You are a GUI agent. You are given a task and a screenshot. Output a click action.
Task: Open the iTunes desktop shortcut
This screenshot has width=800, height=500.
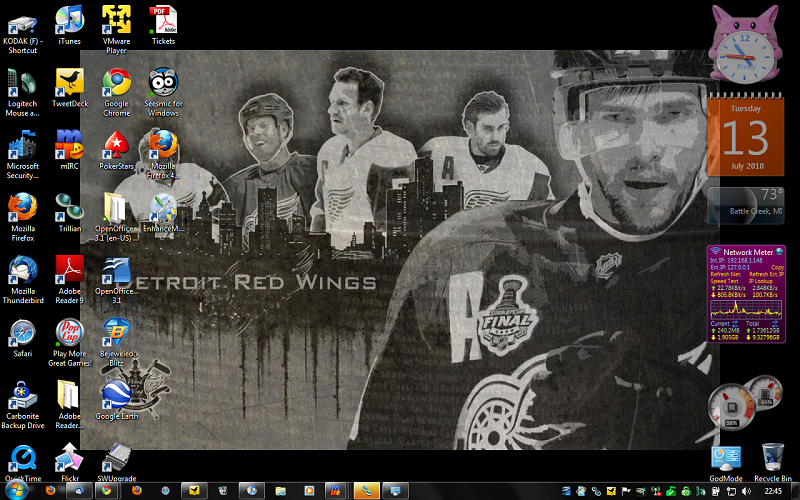pos(70,26)
